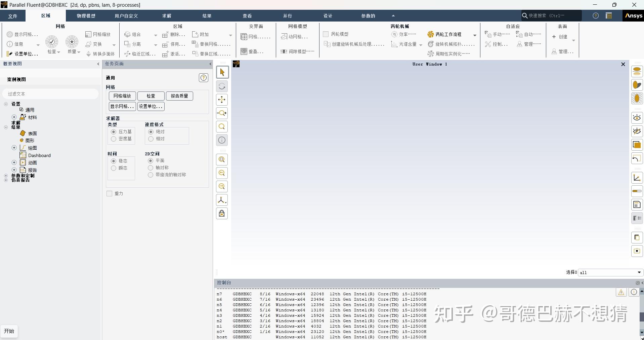Click the probe info tool
The image size is (644, 340).
pos(222,140)
